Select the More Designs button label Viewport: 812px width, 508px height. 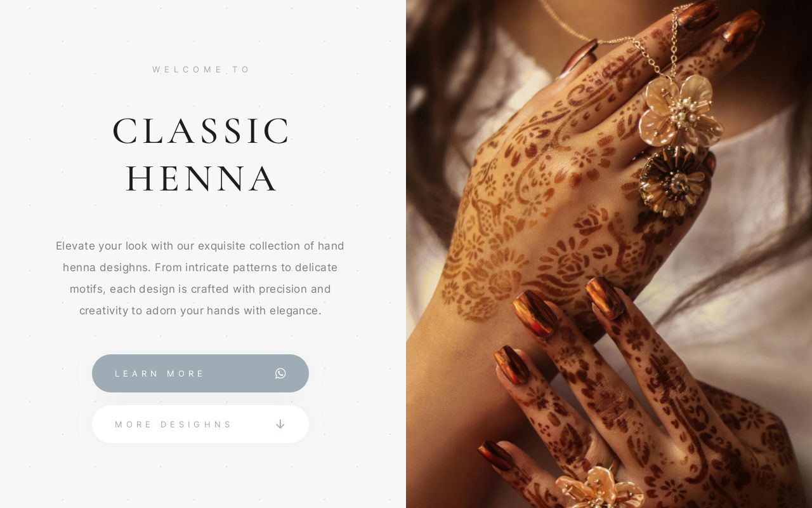(173, 424)
